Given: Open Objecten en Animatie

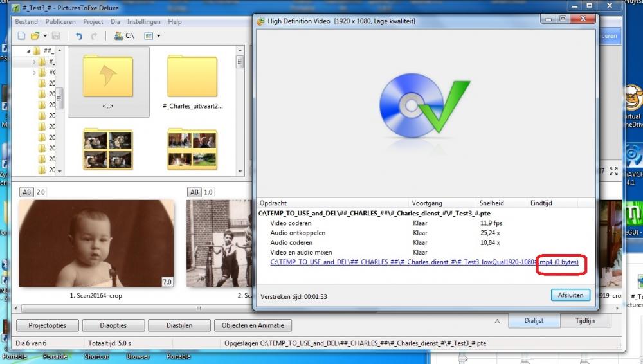Looking at the screenshot, I should pos(253,325).
